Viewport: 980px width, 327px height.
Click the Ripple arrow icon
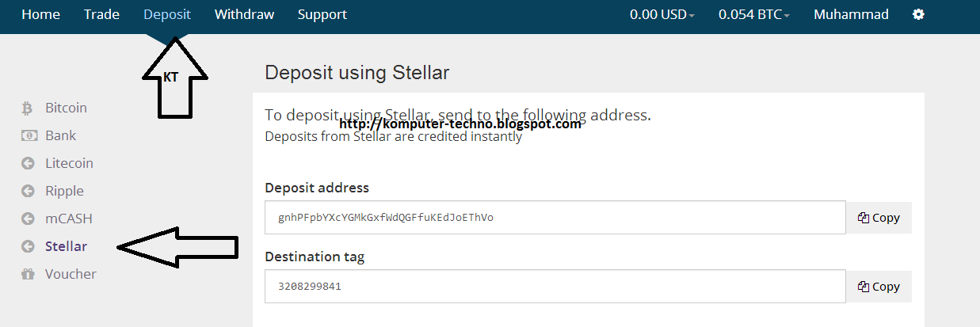tap(29, 192)
